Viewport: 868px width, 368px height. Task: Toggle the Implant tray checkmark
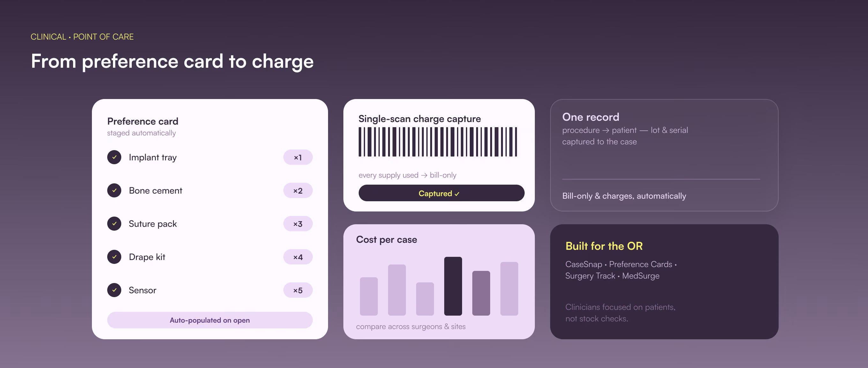pyautogui.click(x=114, y=157)
